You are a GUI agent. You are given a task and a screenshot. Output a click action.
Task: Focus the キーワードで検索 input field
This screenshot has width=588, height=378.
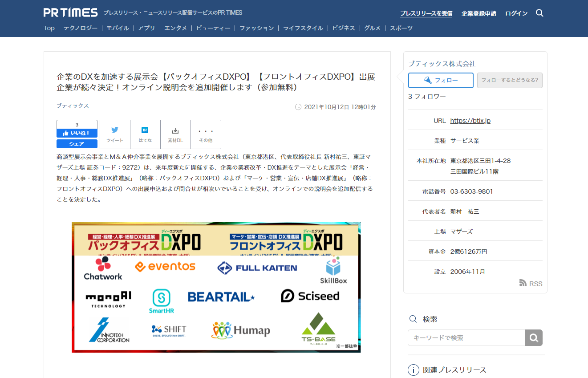(x=466, y=337)
